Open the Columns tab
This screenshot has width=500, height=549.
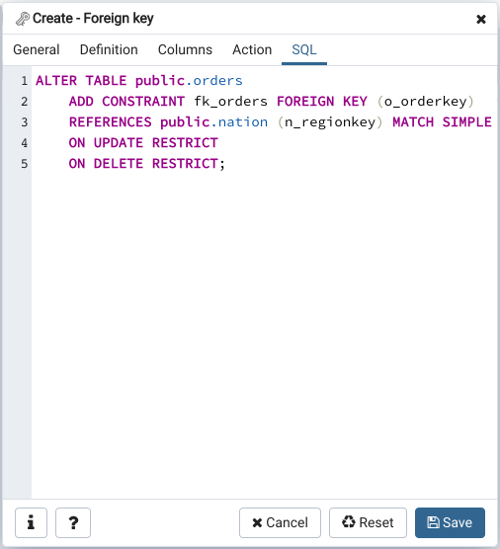pyautogui.click(x=185, y=50)
